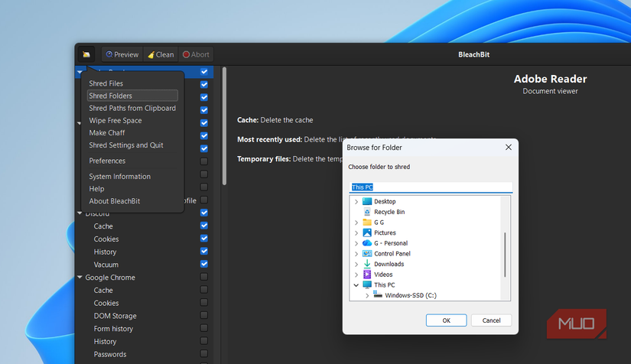Select the G - Personal OneDrive icon

tap(367, 243)
